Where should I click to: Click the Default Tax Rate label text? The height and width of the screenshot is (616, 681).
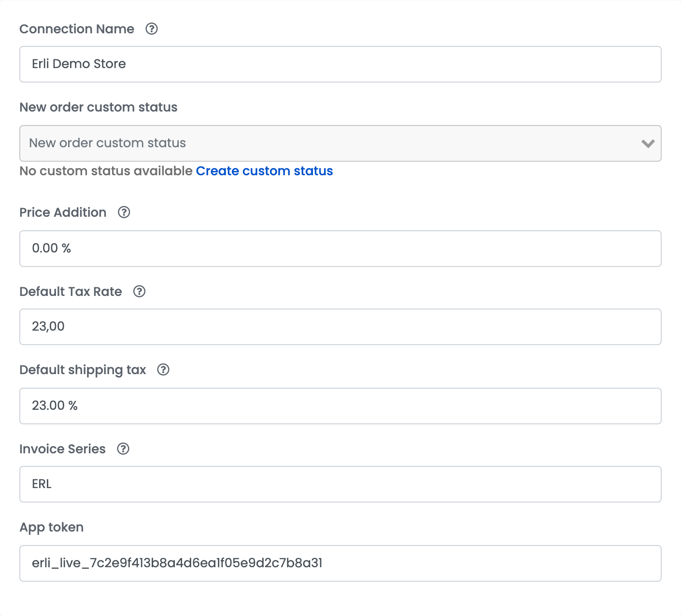point(71,292)
